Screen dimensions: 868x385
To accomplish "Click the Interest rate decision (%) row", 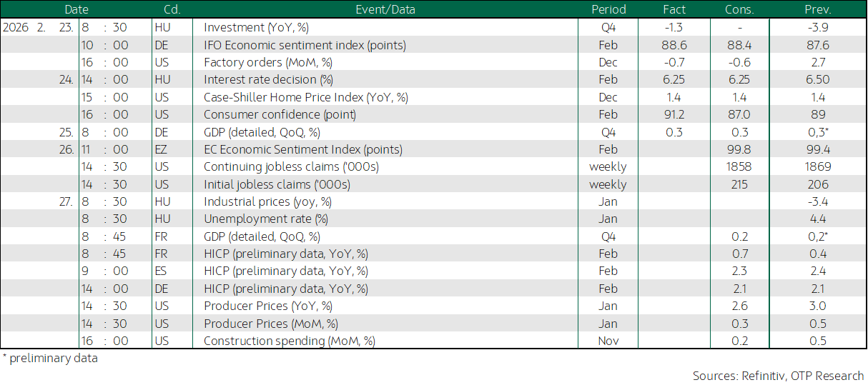I will pyautogui.click(x=433, y=79).
